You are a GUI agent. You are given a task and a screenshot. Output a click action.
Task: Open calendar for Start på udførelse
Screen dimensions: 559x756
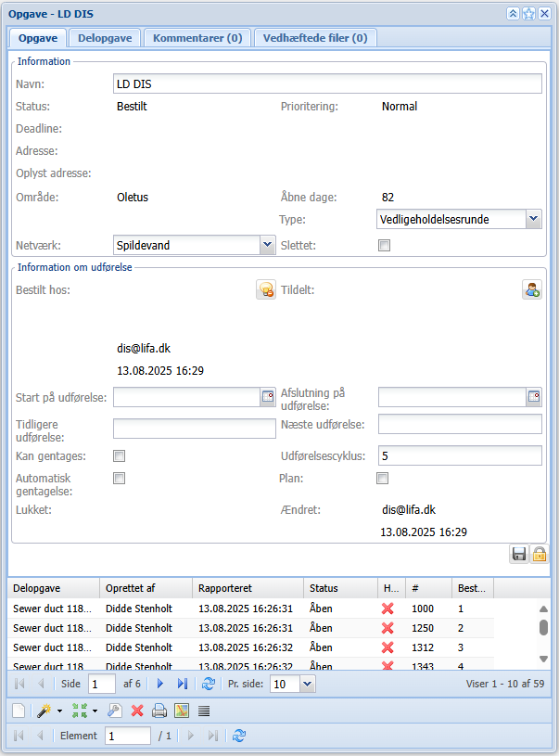coord(268,398)
